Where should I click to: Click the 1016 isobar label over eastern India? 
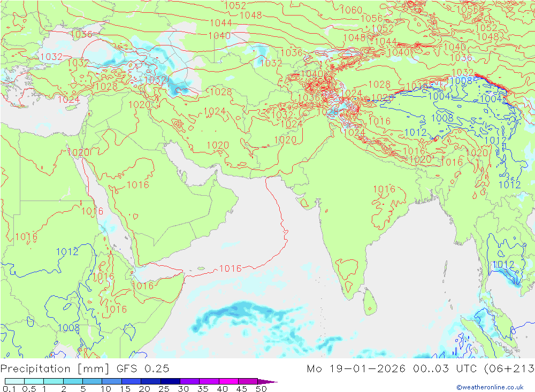pyautogui.click(x=384, y=189)
